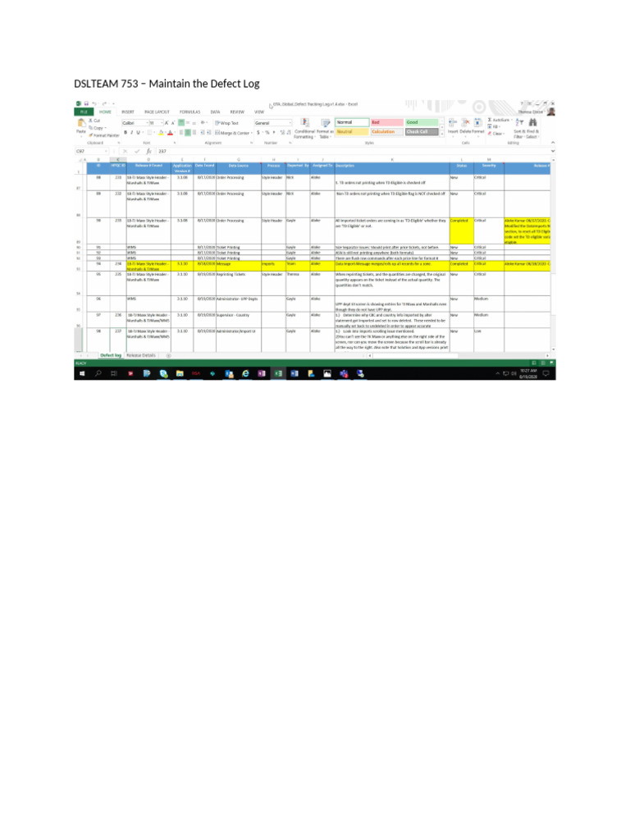Select the Bad cell style swatch
Image resolution: width=630 pixels, height=840 pixels.
[x=387, y=122]
